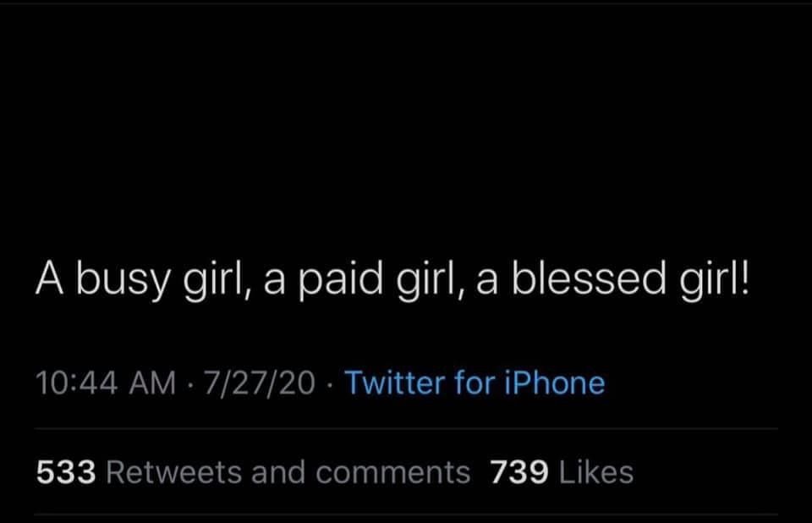Open the Twitter for iPhone source link
Screen dimensions: 812x523
(475, 383)
